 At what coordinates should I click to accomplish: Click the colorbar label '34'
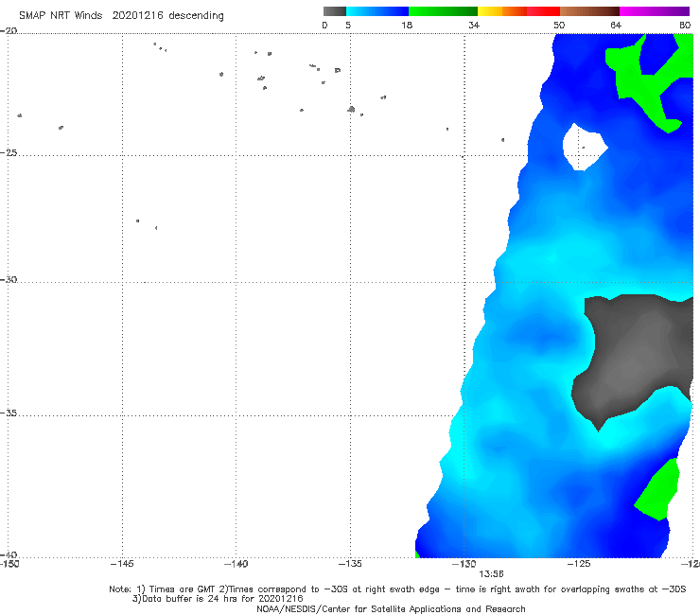click(474, 25)
